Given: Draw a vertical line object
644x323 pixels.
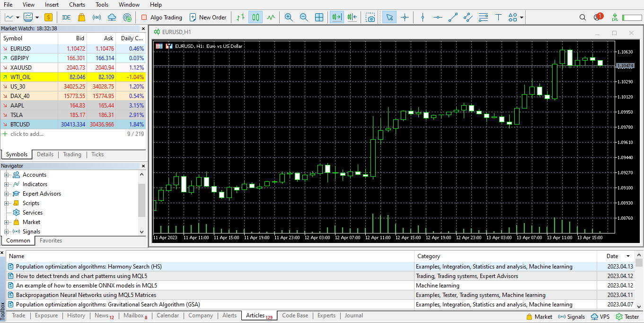Looking at the screenshot, I should click(x=423, y=17).
